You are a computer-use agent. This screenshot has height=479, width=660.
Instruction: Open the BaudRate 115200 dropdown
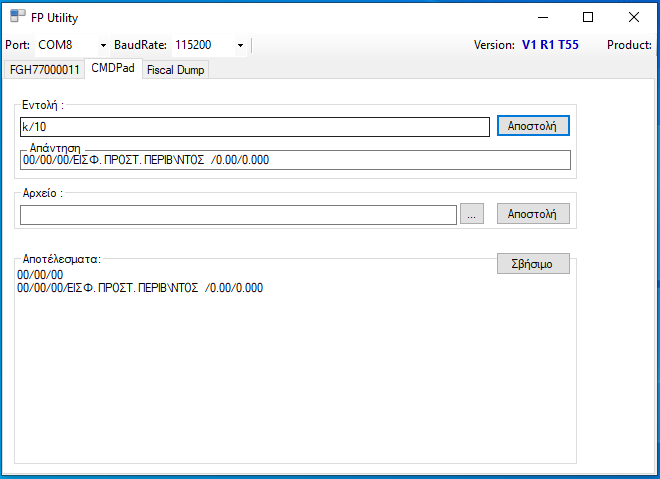click(x=240, y=45)
